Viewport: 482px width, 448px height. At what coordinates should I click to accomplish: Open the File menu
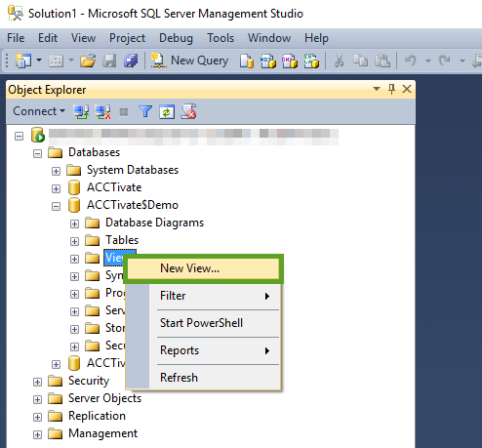tap(16, 38)
